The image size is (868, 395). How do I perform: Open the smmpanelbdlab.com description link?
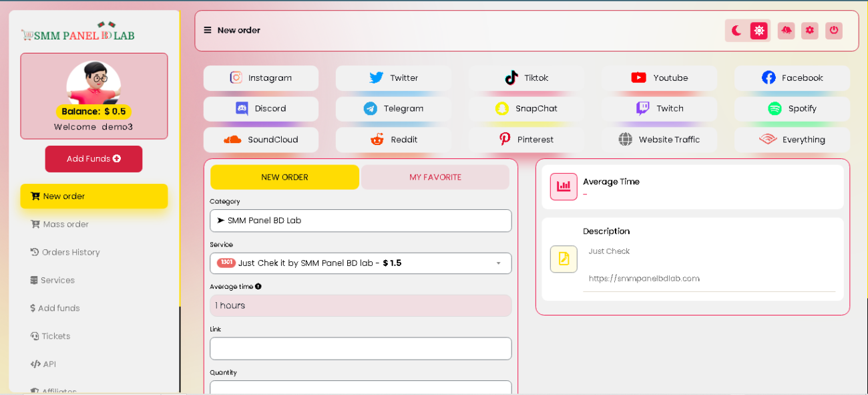644,279
